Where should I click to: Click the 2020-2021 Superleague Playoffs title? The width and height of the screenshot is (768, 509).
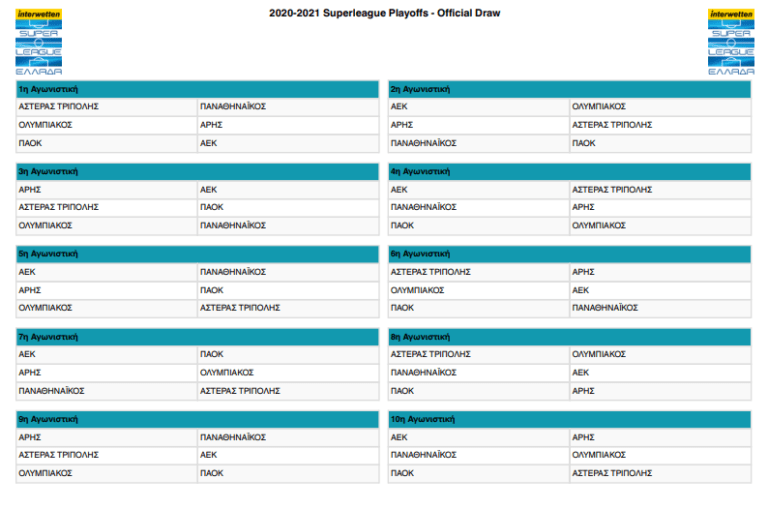click(385, 13)
